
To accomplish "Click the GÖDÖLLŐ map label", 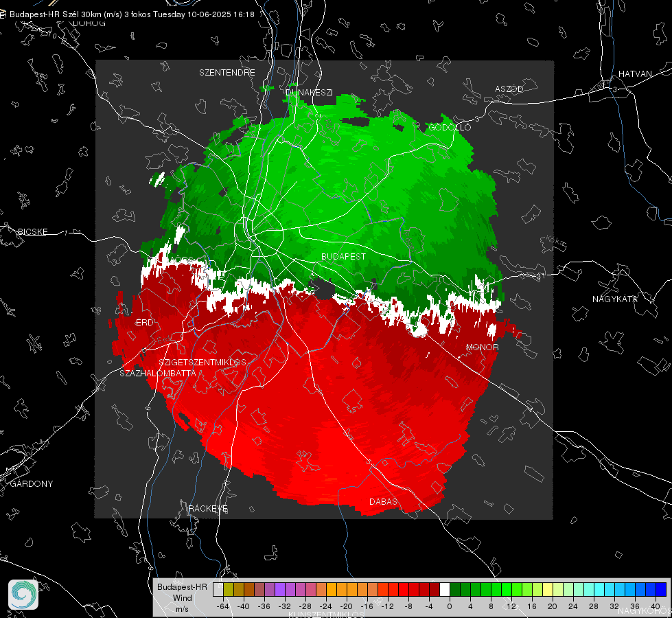I will tap(450, 127).
